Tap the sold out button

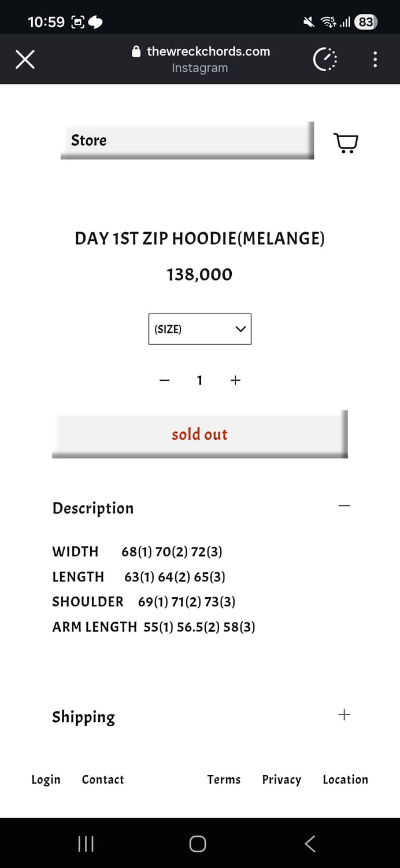[200, 434]
